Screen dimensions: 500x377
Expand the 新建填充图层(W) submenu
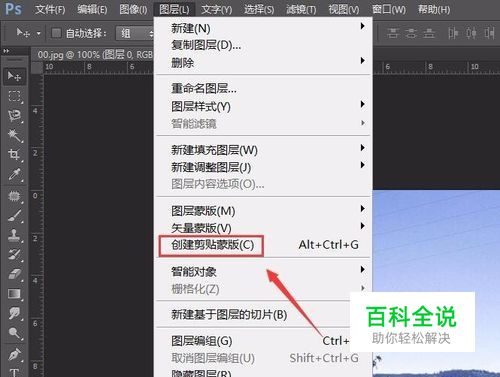(362, 148)
